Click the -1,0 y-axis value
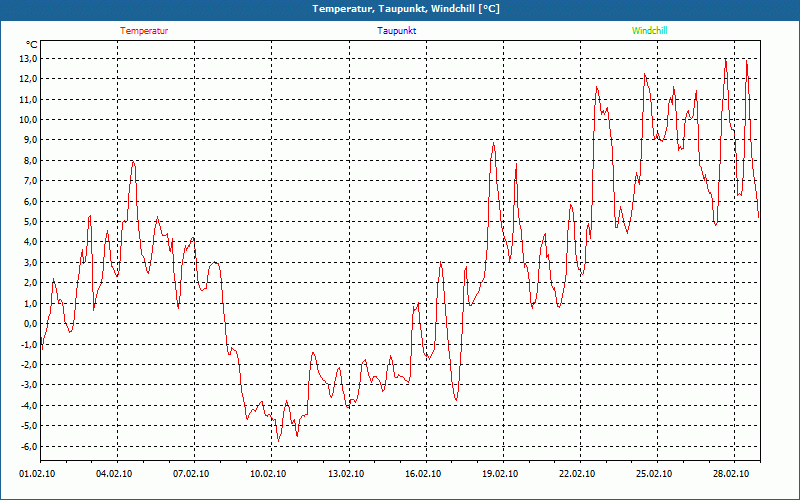The image size is (800, 500). point(29,344)
